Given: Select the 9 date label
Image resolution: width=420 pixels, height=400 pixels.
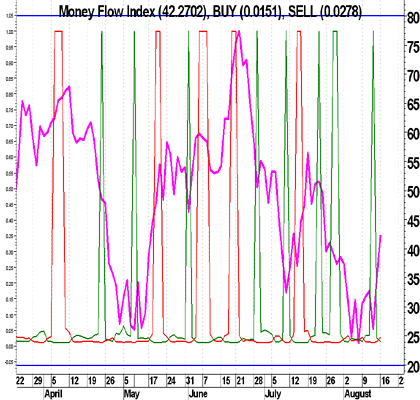Looking at the screenshot, I should tap(365, 381).
